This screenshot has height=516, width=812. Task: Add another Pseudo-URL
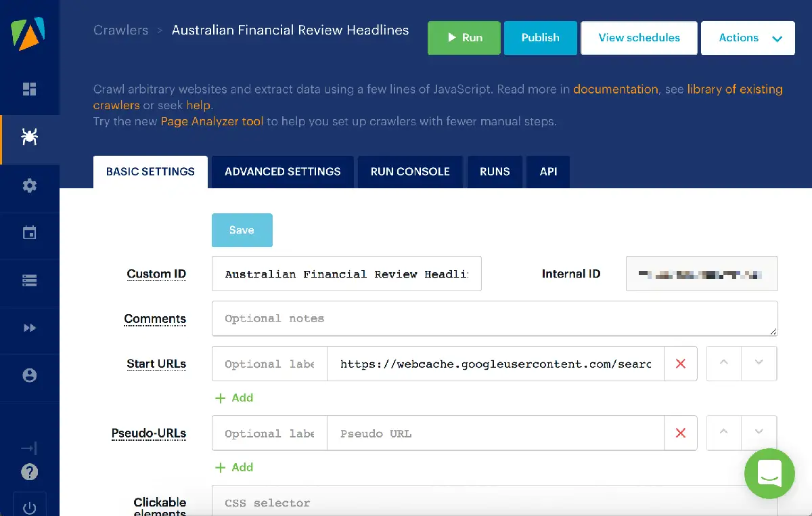(234, 467)
